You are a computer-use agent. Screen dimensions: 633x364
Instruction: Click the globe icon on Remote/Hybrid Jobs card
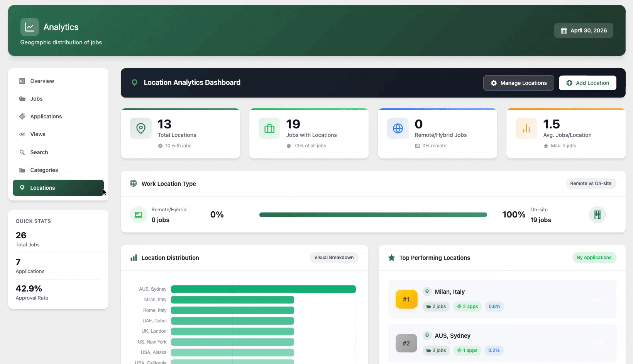(x=398, y=128)
